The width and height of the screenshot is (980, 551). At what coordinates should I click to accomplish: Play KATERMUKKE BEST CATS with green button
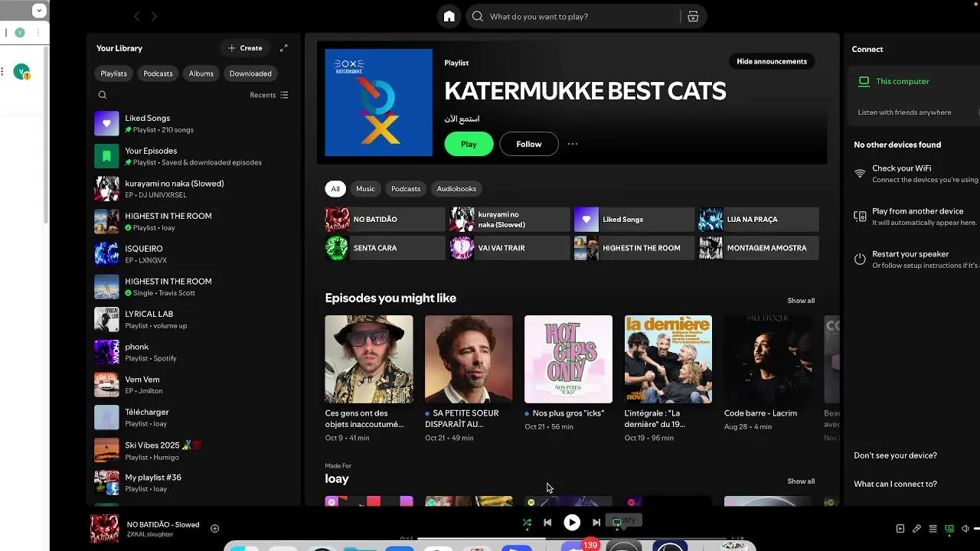[x=469, y=144]
